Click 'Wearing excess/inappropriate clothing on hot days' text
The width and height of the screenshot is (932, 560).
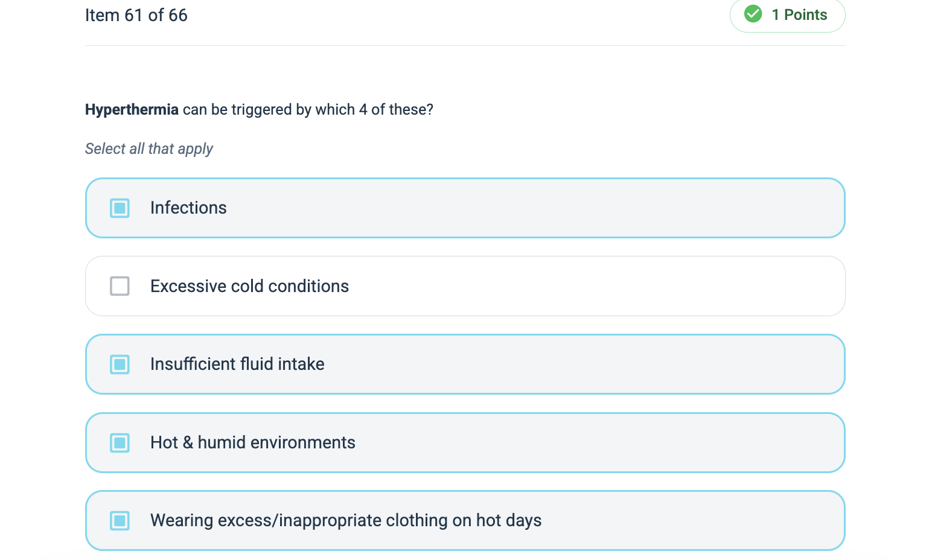pyautogui.click(x=345, y=521)
